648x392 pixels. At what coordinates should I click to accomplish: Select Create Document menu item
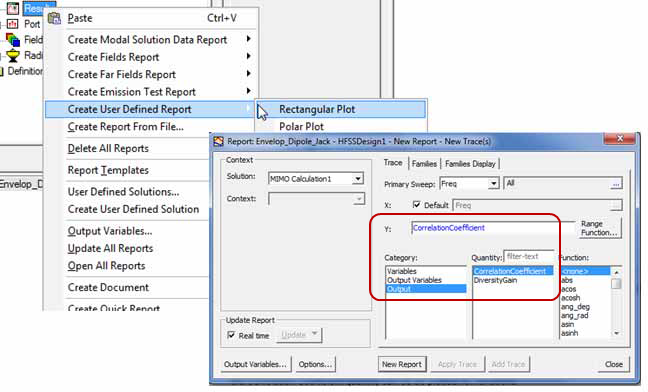(108, 287)
